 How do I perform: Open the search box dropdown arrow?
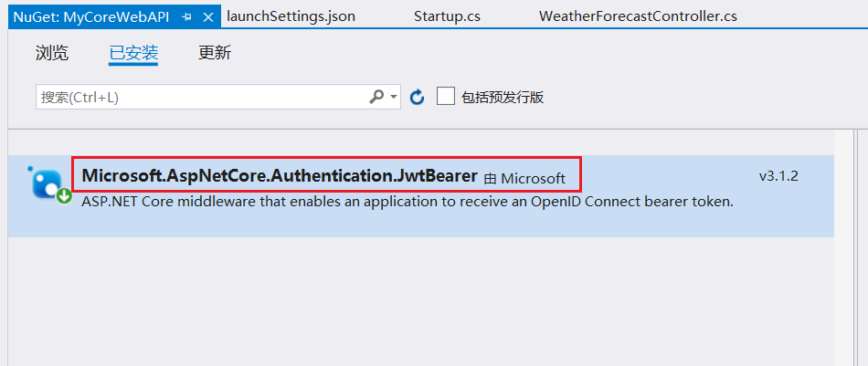tap(393, 97)
